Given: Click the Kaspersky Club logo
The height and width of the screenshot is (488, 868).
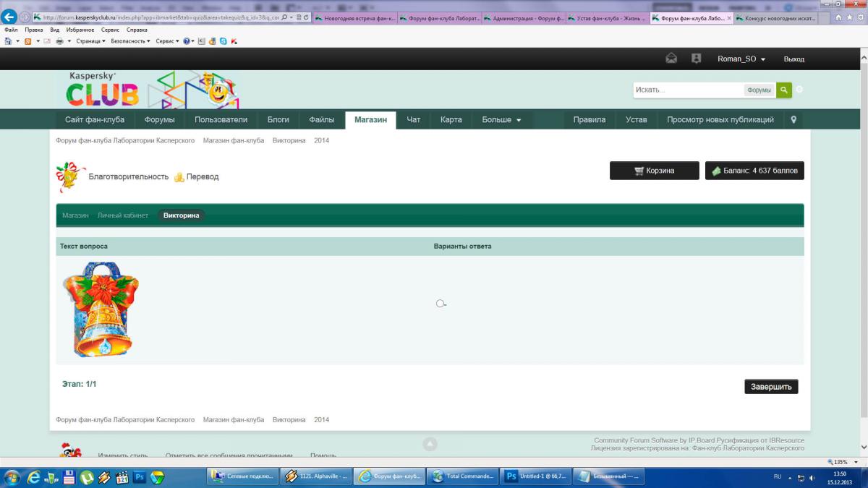Looking at the screenshot, I should click(102, 90).
